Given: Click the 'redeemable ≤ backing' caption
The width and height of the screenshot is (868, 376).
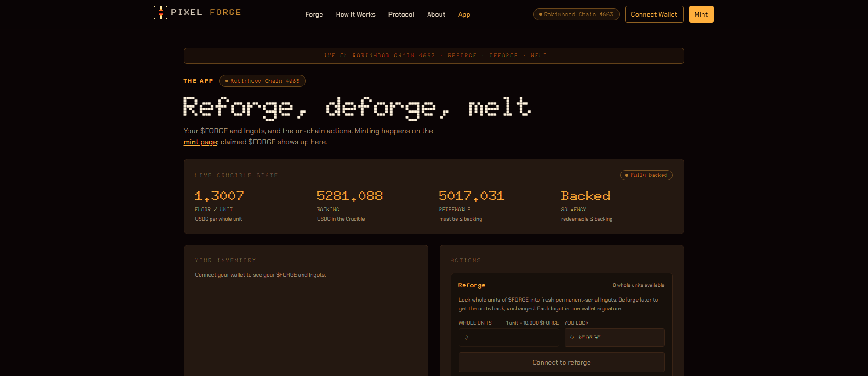Looking at the screenshot, I should tap(587, 219).
